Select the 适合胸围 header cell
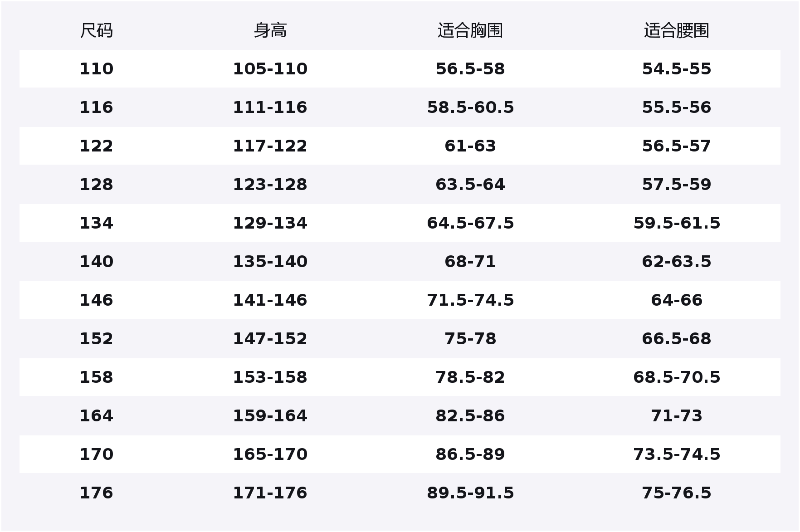Viewport: 800px width, 532px height. [x=470, y=31]
